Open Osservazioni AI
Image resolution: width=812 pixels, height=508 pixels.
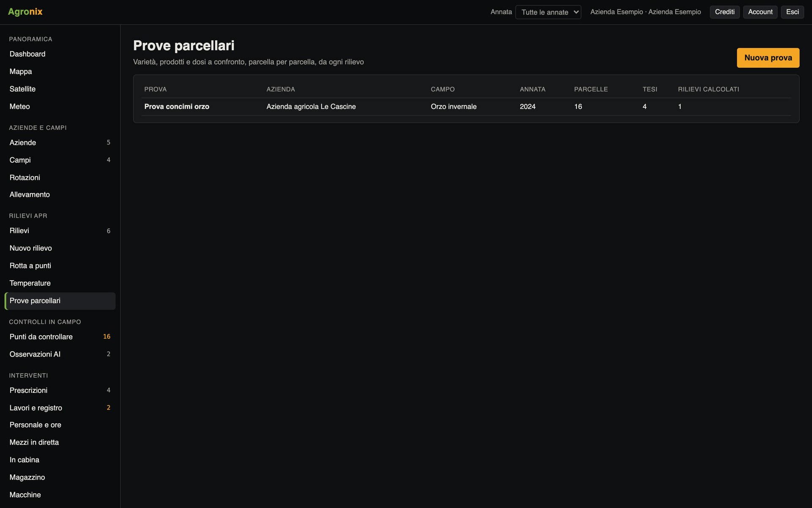point(60,354)
